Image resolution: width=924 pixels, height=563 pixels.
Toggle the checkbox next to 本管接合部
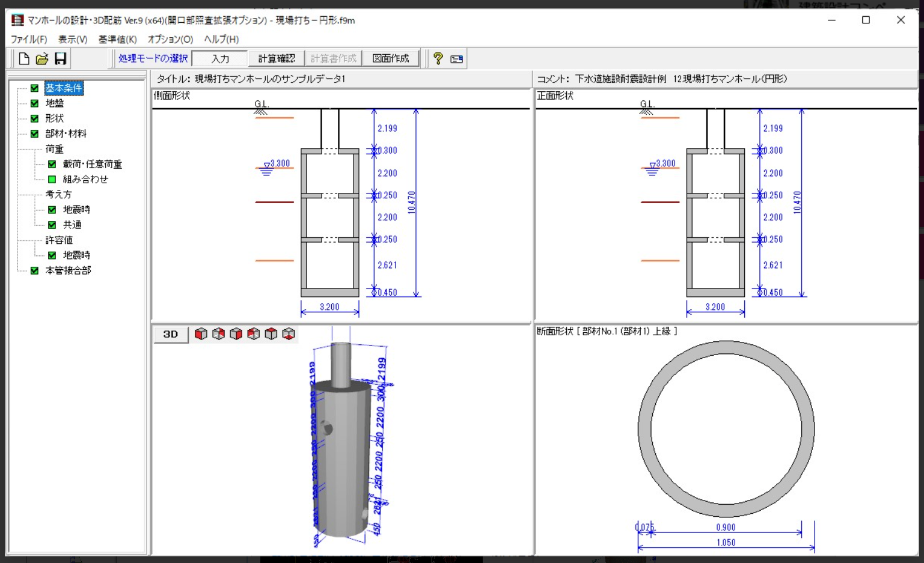[34, 270]
